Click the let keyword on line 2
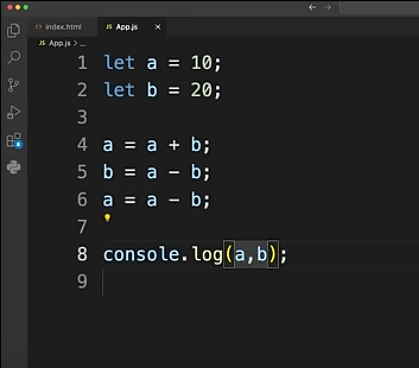This screenshot has width=419, height=368. point(119,90)
